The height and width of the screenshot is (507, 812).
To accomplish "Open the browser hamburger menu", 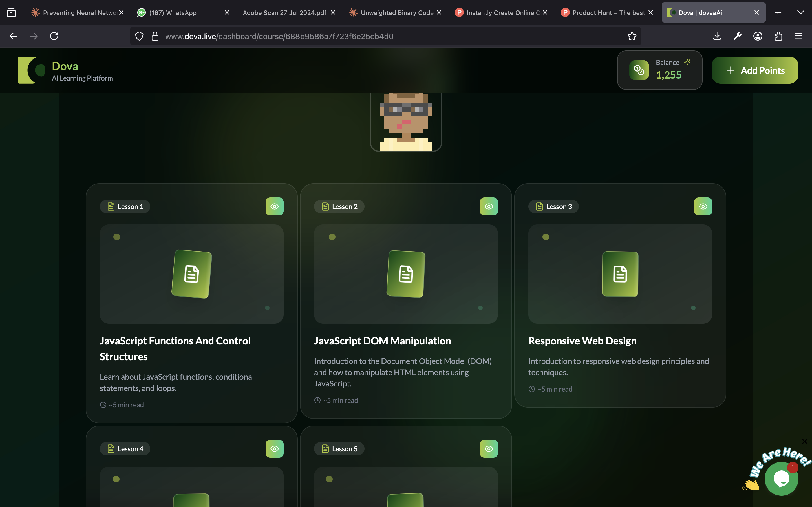I will tap(798, 36).
